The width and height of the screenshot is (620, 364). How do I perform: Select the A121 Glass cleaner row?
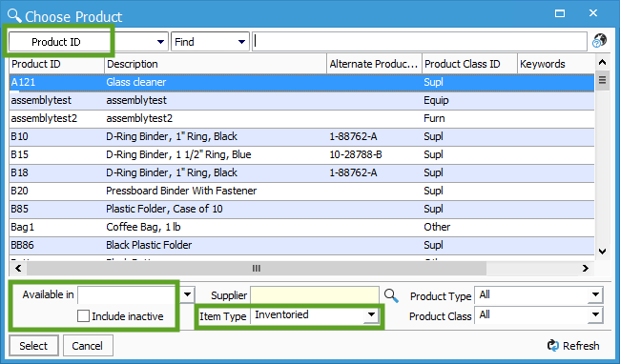(301, 82)
